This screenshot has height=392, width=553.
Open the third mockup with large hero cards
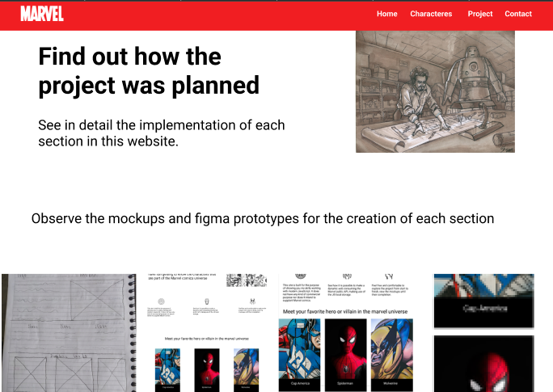(x=346, y=333)
